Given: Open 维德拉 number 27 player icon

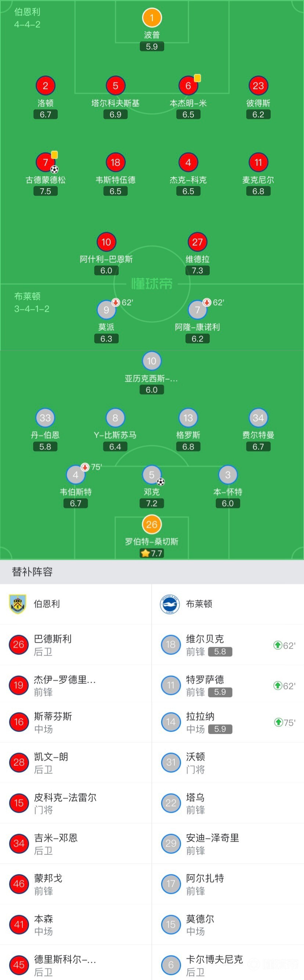Looking at the screenshot, I should click(198, 242).
